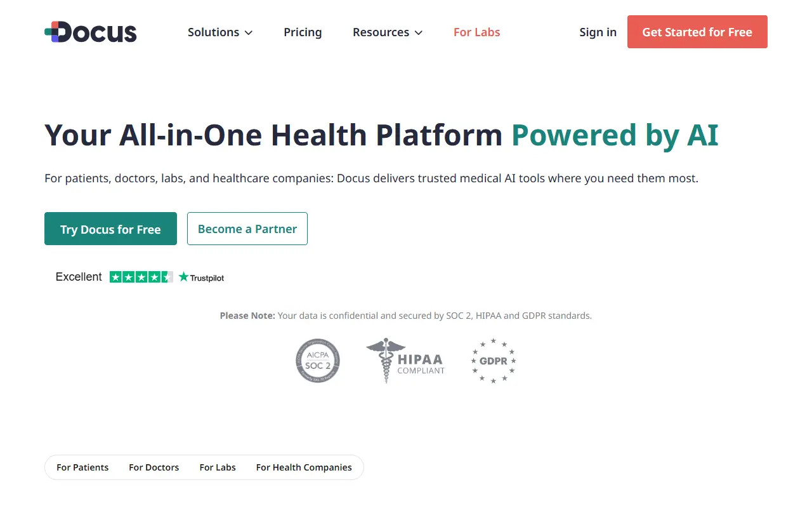Viewport: 812px width, 508px height.
Task: Click the Sign in link
Action: tap(598, 32)
